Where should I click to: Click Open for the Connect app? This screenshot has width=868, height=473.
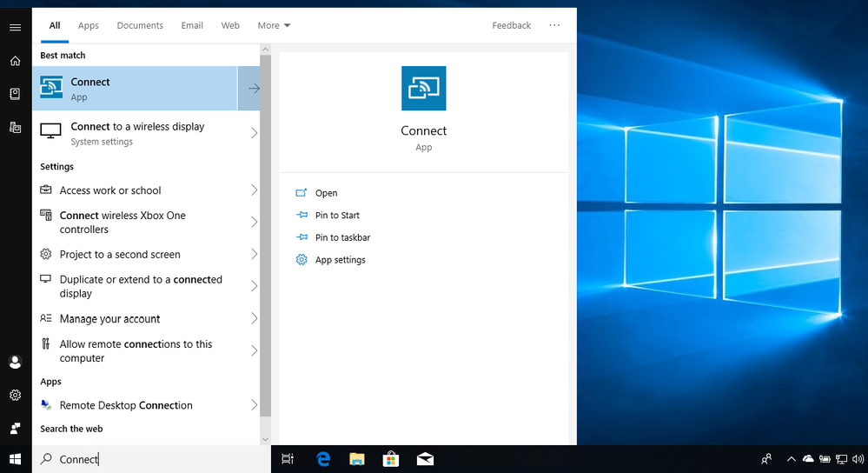click(x=326, y=193)
